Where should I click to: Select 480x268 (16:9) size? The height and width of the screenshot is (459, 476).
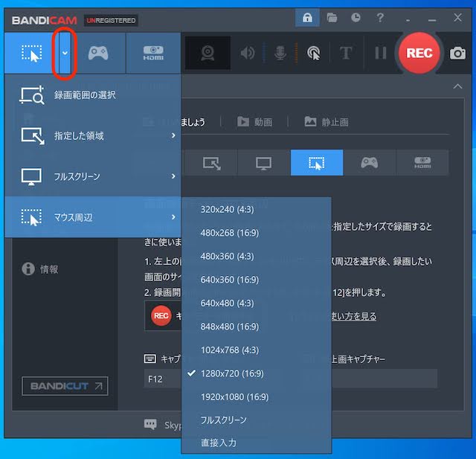coord(256,233)
